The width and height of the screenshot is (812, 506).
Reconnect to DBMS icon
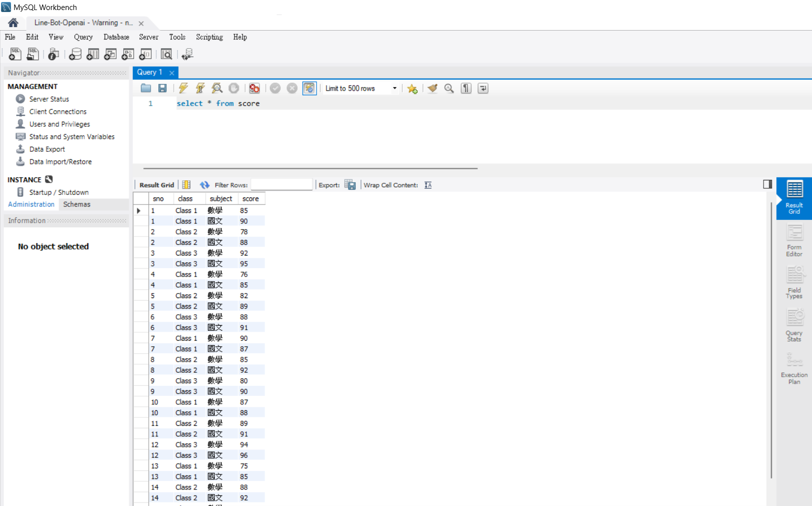[187, 54]
